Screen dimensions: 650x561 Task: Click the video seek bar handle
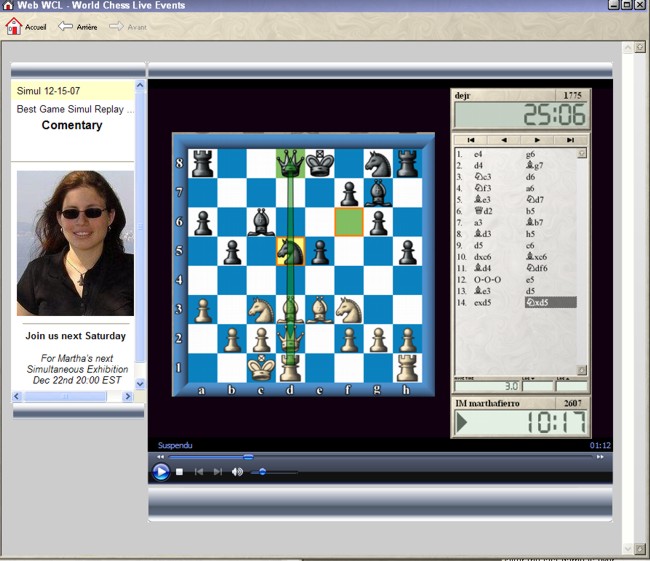coord(248,457)
